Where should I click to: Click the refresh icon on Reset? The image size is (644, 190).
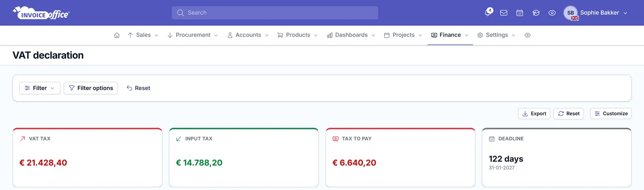[x=561, y=114]
